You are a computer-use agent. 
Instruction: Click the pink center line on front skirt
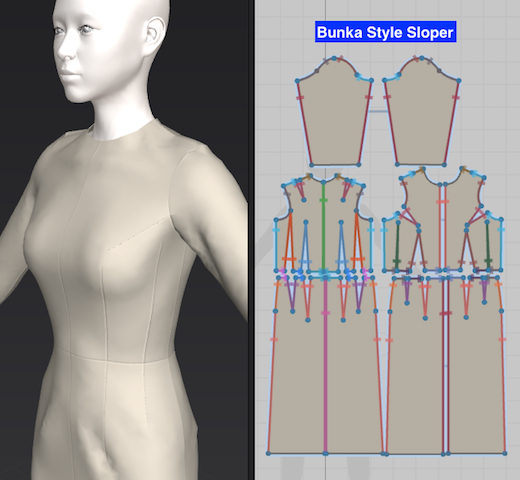point(326,367)
